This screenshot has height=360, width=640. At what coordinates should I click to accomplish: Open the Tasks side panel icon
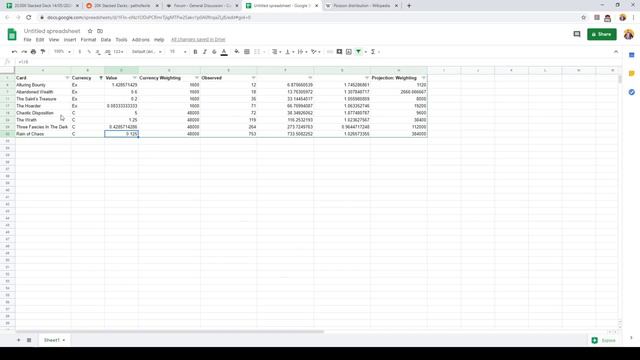[631, 92]
